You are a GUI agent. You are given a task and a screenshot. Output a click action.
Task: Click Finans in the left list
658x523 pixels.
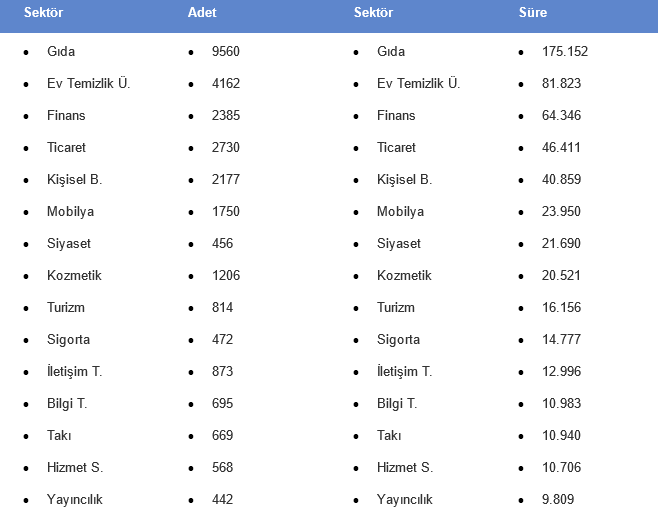(66, 115)
